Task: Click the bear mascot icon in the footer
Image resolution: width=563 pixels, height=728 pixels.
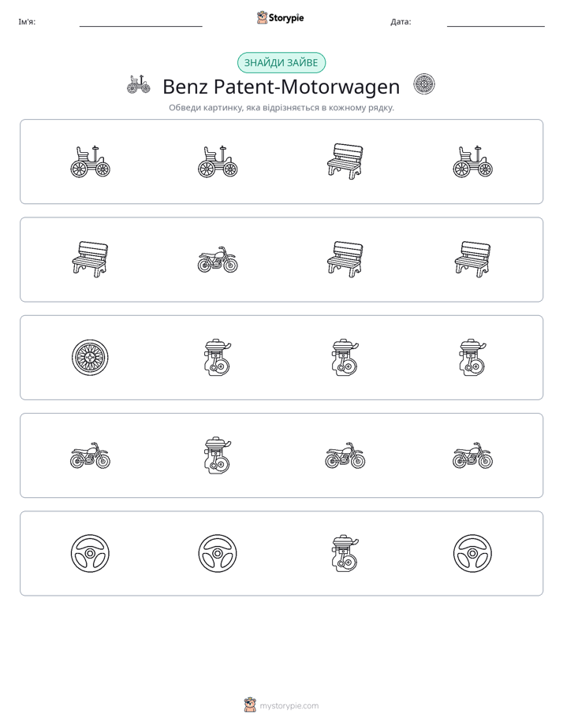Action: tap(250, 705)
